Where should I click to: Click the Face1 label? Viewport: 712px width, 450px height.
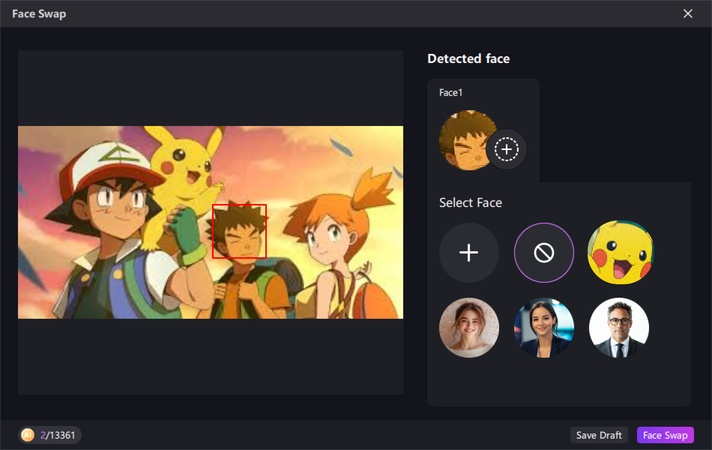(450, 93)
